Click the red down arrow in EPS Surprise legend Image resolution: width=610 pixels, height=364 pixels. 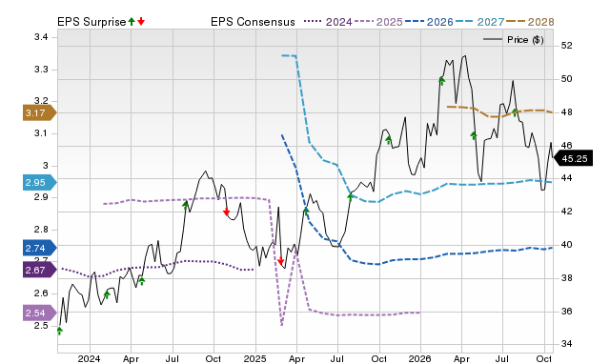[141, 21]
